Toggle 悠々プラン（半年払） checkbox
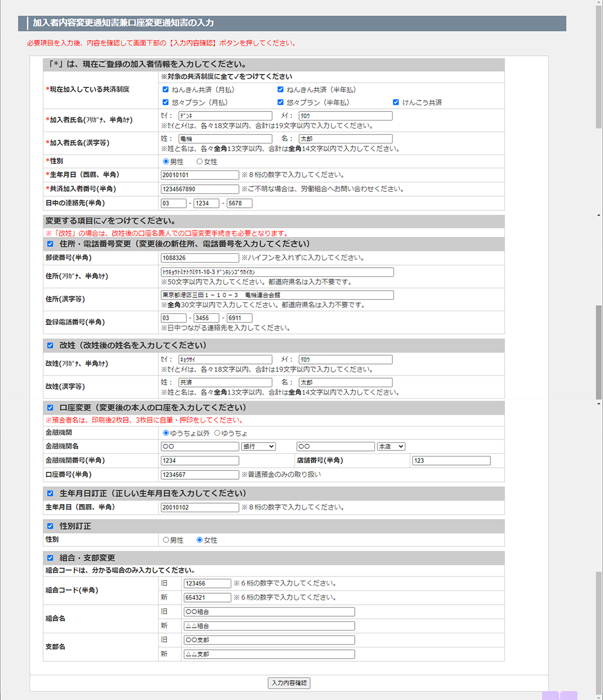603x700 pixels. pyautogui.click(x=280, y=102)
